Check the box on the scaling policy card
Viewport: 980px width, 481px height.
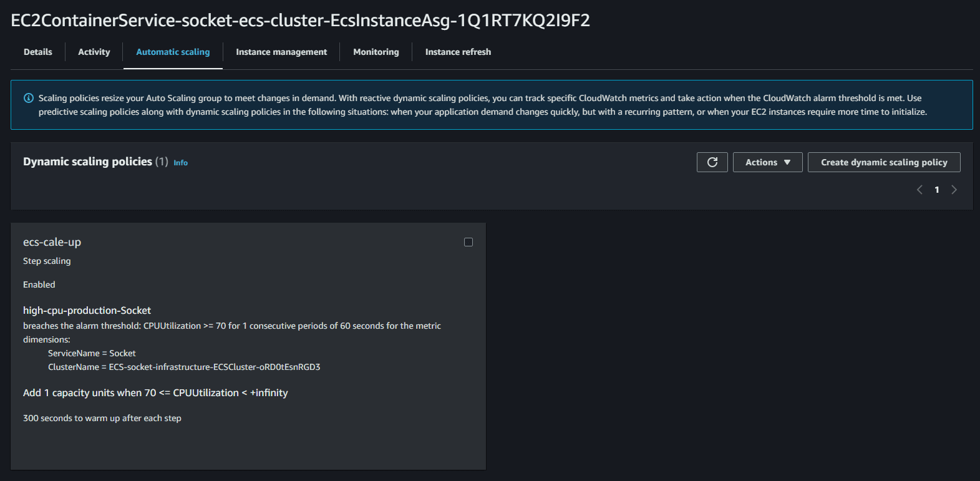[x=468, y=242]
